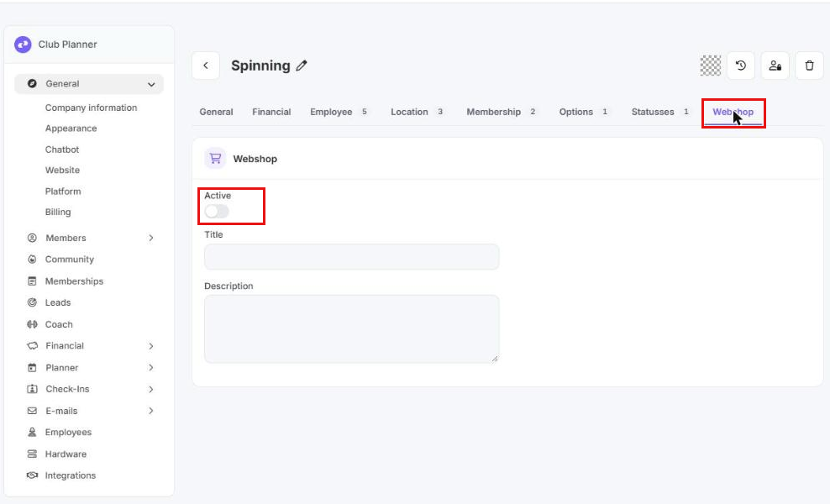The height and width of the screenshot is (504, 830).
Task: Expand the E-mails submenu chevron
Action: coord(151,411)
